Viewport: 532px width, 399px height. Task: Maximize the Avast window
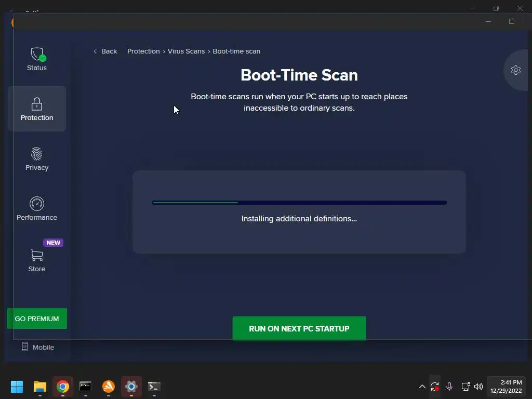[512, 21]
